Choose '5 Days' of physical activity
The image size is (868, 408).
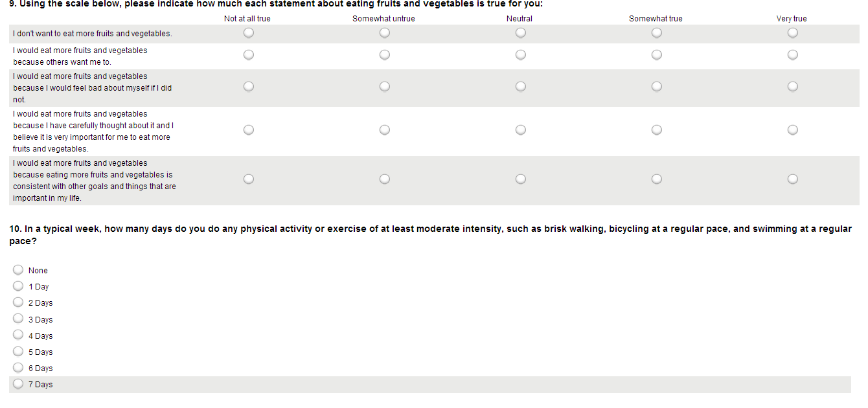click(x=19, y=352)
